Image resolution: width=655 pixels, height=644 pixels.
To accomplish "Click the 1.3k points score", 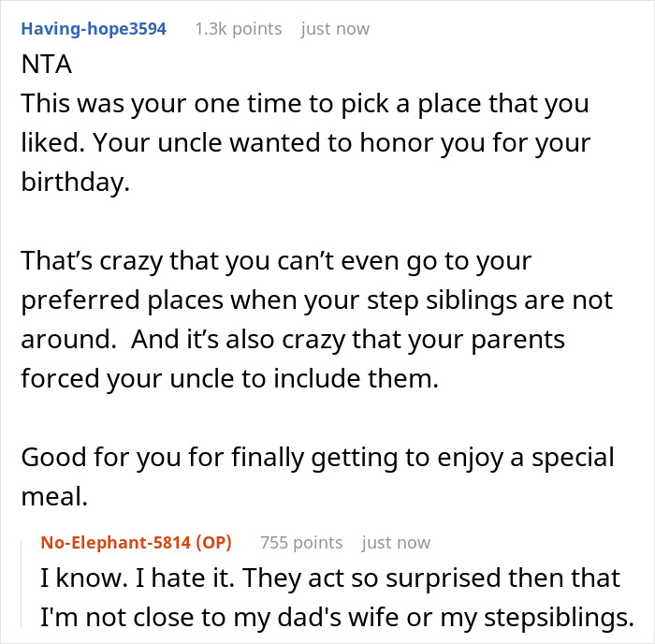I will click(238, 29).
